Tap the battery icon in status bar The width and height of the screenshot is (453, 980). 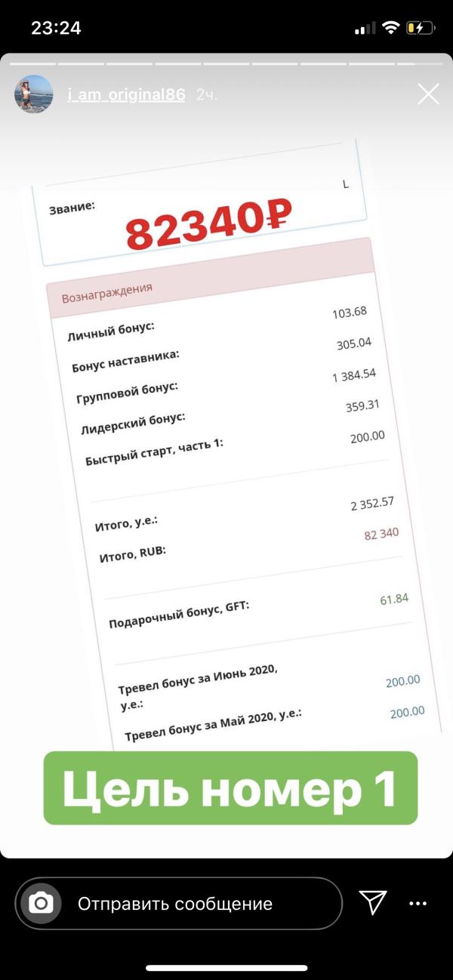pos(421,29)
